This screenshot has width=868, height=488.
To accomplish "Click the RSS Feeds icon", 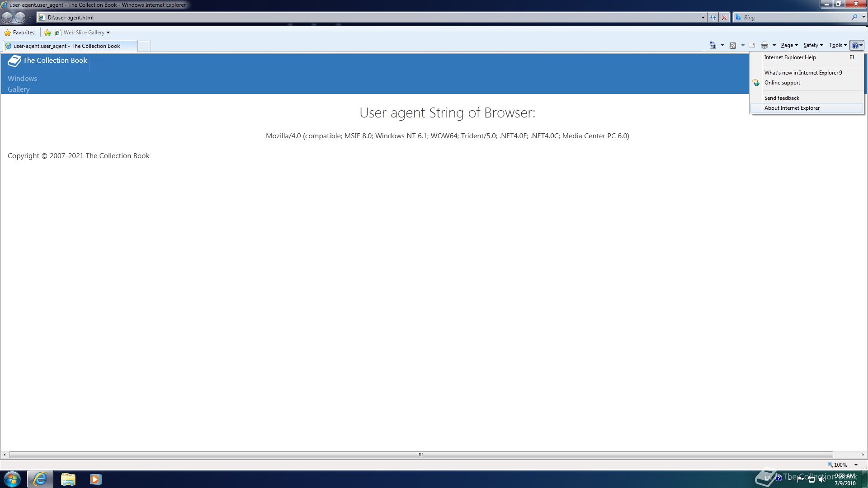I will [733, 45].
